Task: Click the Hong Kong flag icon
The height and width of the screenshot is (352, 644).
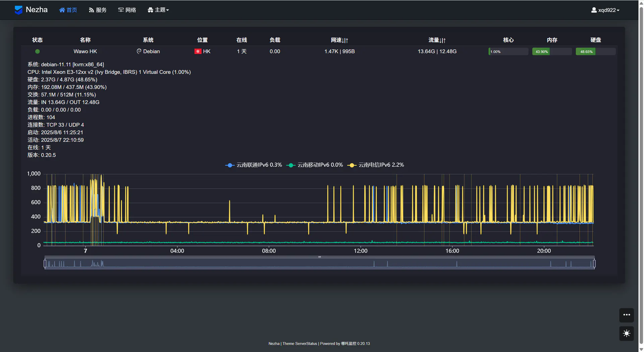Action: [x=198, y=51]
